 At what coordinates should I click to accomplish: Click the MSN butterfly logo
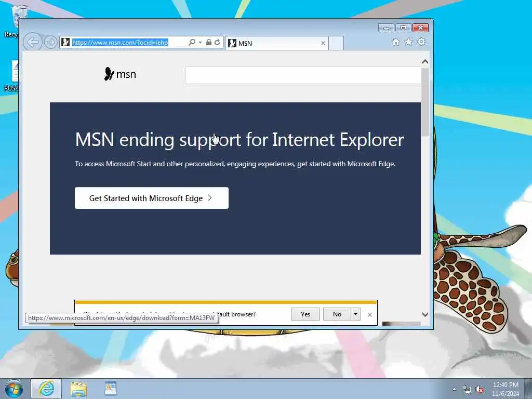pyautogui.click(x=120, y=74)
